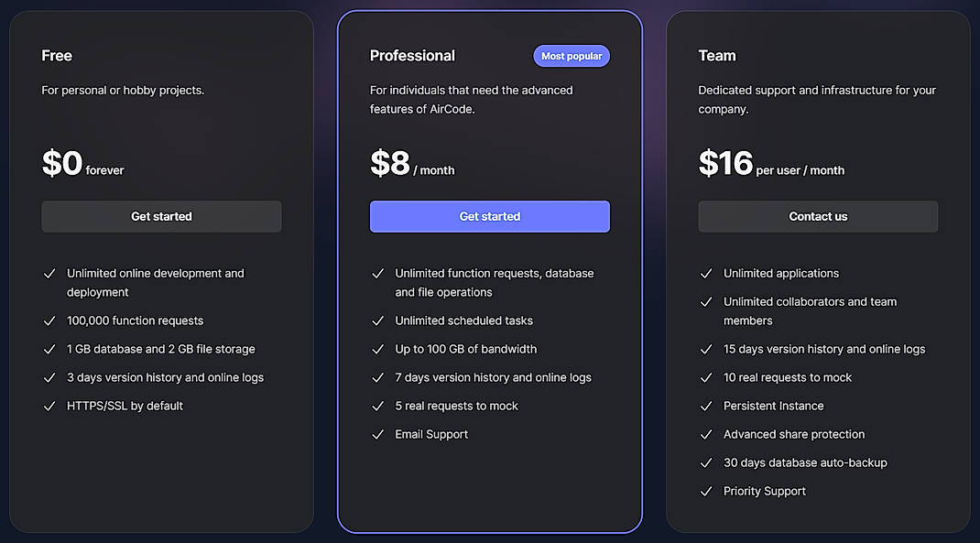Select the Professional plan heading
The width and height of the screenshot is (980, 543).
coord(412,56)
